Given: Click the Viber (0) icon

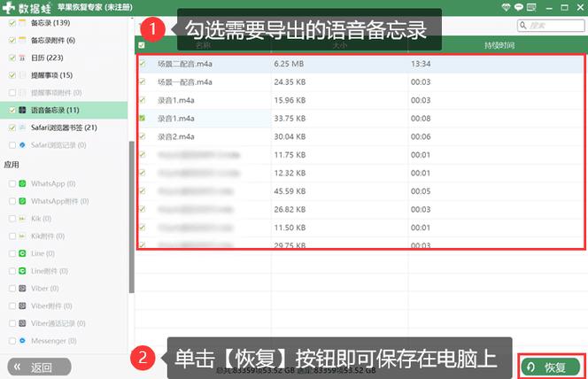Looking at the screenshot, I should [22, 289].
